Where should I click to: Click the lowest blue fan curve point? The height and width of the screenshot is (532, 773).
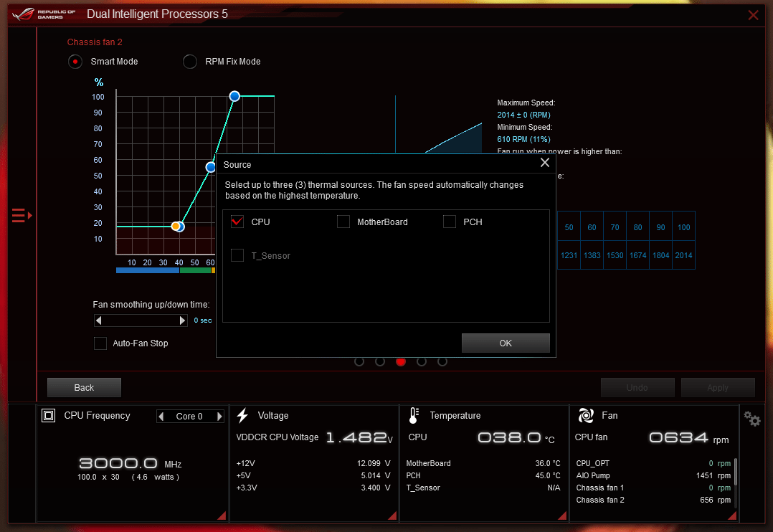pos(181,227)
